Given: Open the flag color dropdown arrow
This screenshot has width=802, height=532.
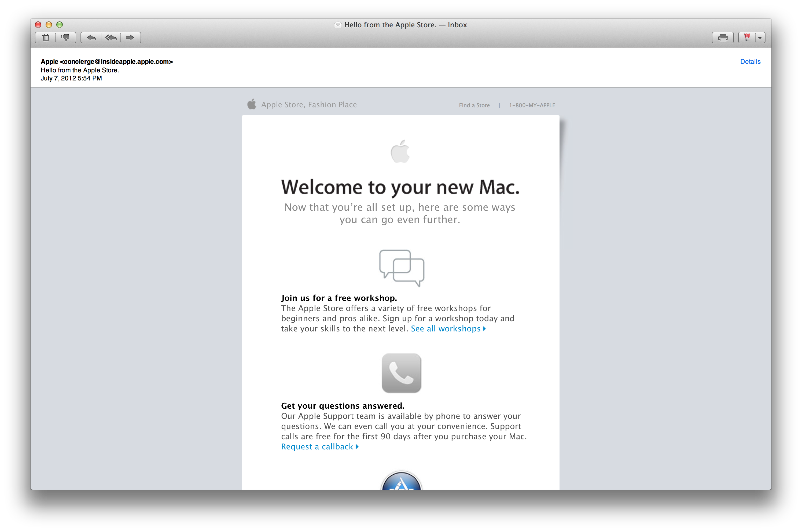Looking at the screenshot, I should pyautogui.click(x=760, y=38).
